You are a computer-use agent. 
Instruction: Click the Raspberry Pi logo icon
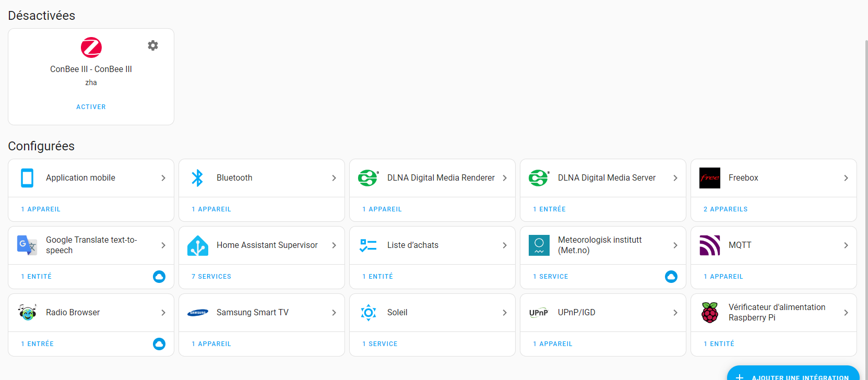tap(709, 313)
